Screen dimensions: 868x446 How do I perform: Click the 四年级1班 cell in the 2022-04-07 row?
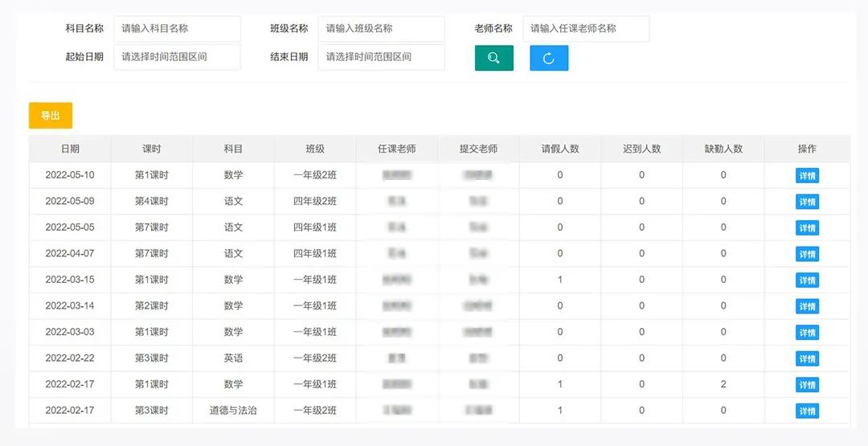click(315, 253)
